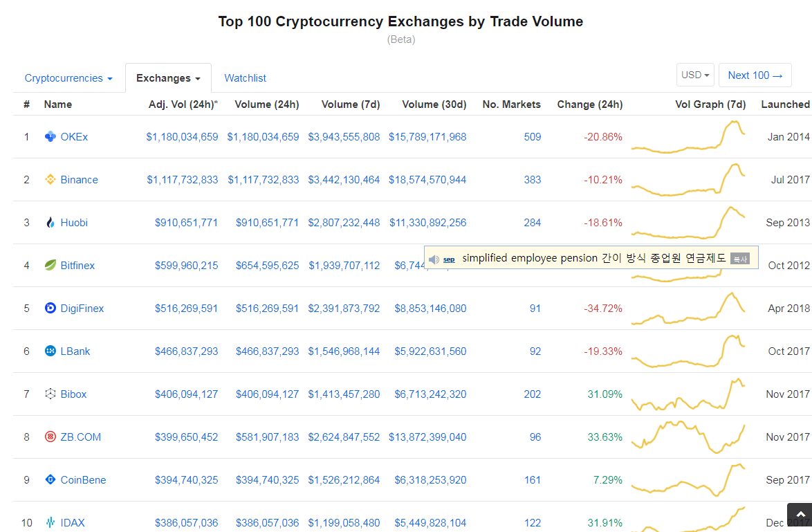812x532 pixels.
Task: Click the Bitfinex leaf logo icon
Action: (x=50, y=265)
